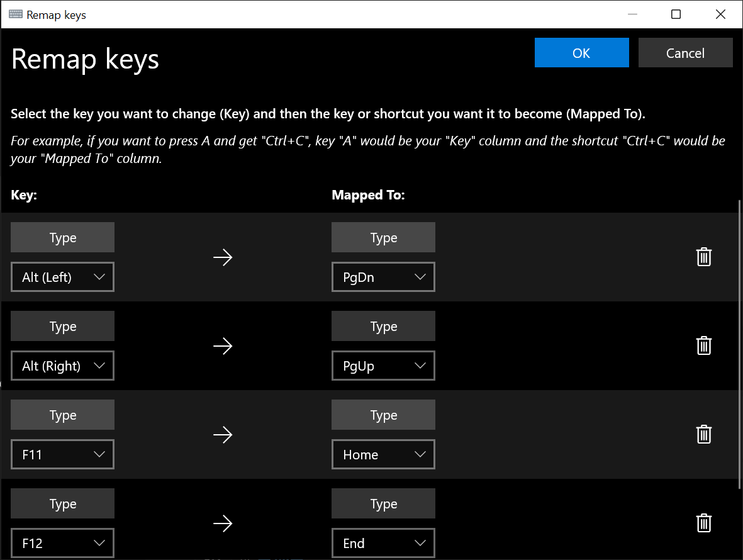
Task: Open the F12 key selector
Action: (62, 543)
